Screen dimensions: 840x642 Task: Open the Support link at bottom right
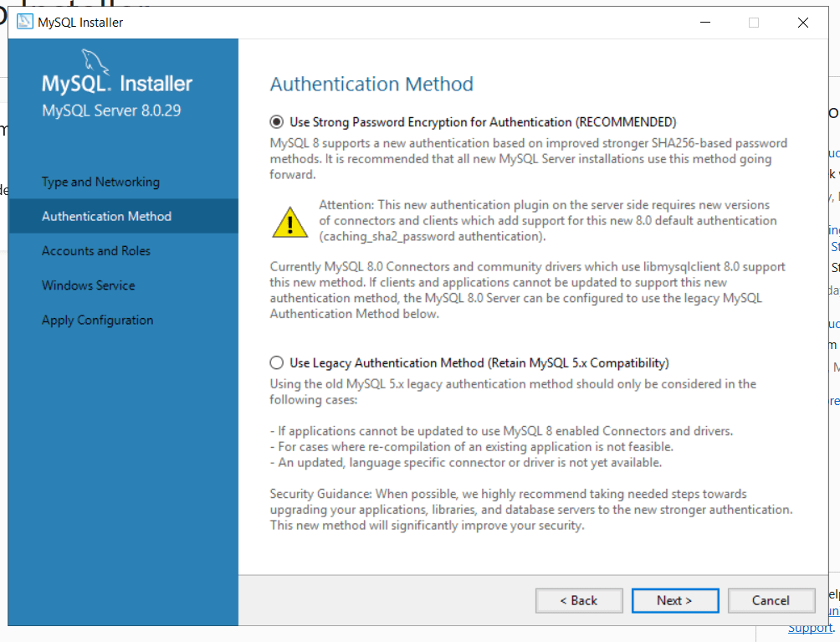coord(810,627)
